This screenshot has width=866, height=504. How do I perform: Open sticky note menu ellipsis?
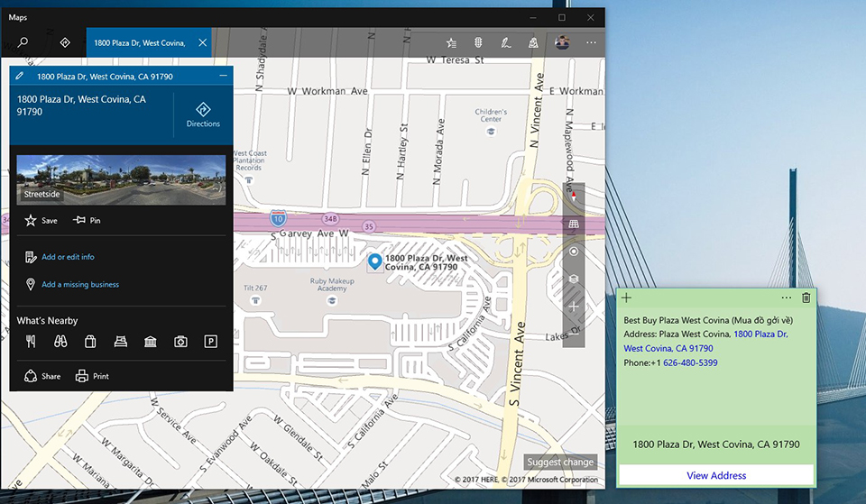pyautogui.click(x=787, y=298)
